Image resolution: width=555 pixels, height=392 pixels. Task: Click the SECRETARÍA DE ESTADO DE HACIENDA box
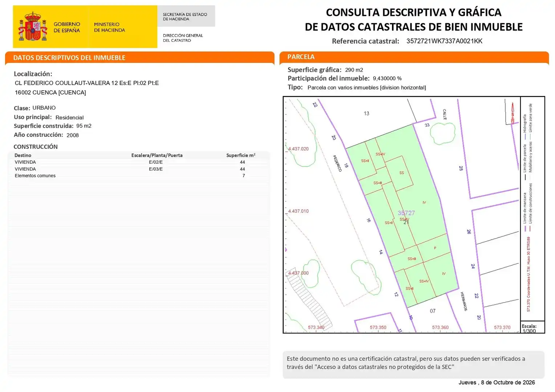coord(186,16)
